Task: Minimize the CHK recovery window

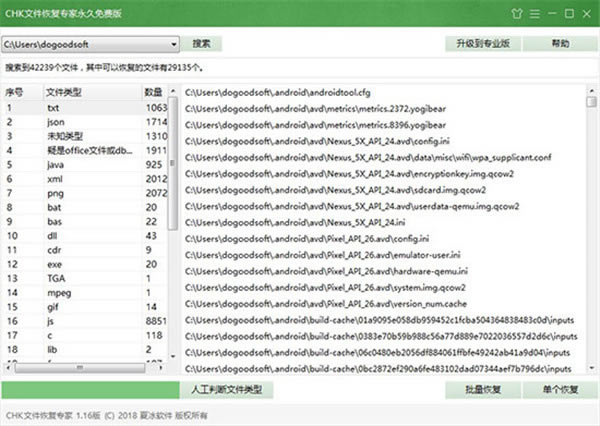Action: [x=552, y=13]
